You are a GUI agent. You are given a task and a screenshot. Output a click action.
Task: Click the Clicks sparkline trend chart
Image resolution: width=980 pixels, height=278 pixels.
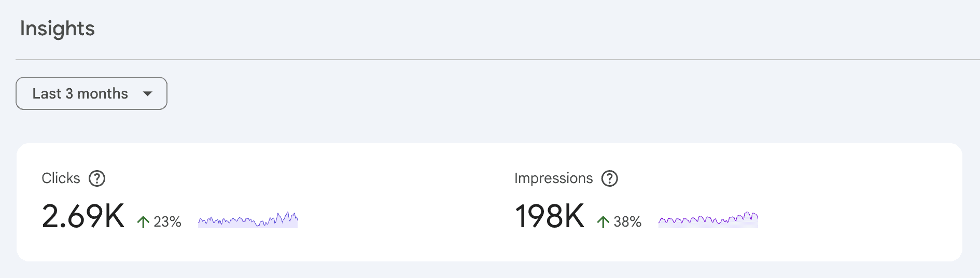(x=247, y=220)
